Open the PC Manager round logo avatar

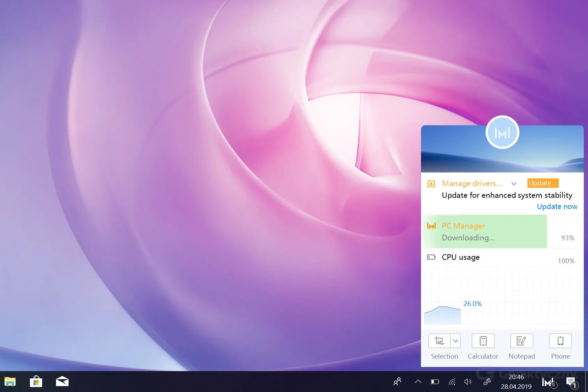(502, 133)
